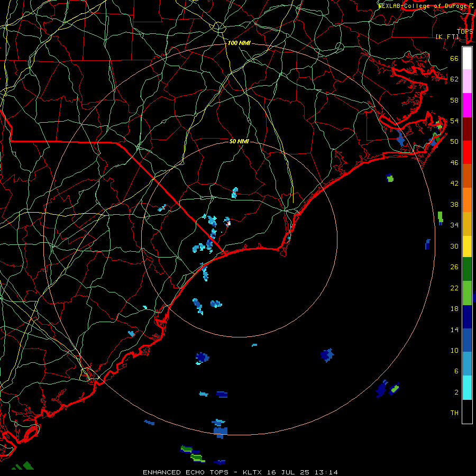
Task: Click the "46" legend value
Action: coord(454,163)
